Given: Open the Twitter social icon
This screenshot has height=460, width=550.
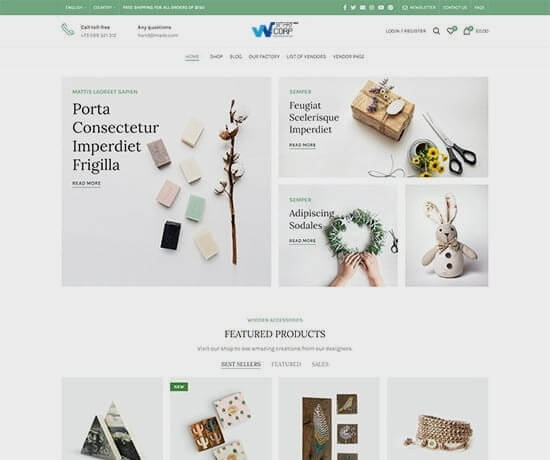Looking at the screenshot, I should [x=353, y=7].
